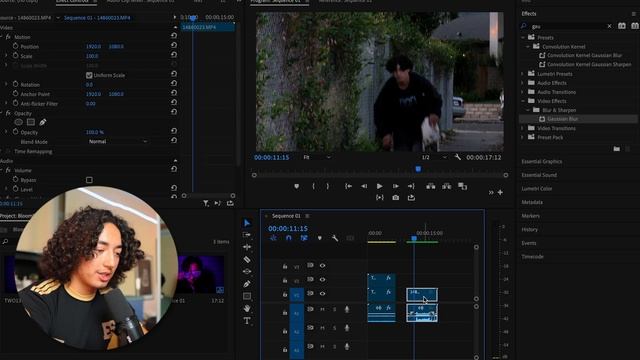640x360 pixels.
Task: Open the Essential Graphics panel
Action: 542,162
